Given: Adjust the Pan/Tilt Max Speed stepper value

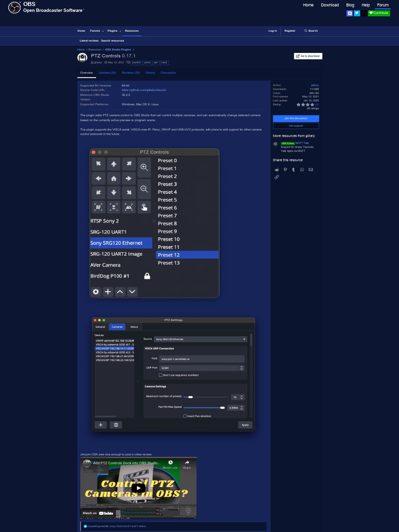Looking at the screenshot, I should pyautogui.click(x=242, y=408).
